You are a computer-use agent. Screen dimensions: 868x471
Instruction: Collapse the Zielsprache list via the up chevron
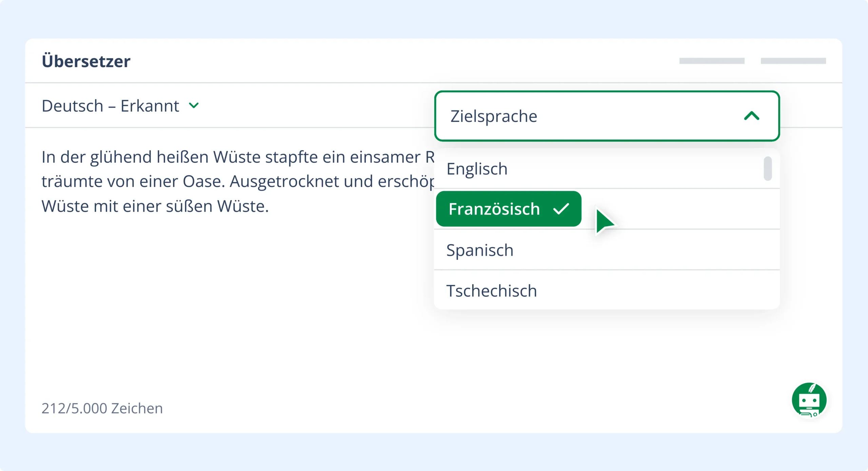coord(751,116)
